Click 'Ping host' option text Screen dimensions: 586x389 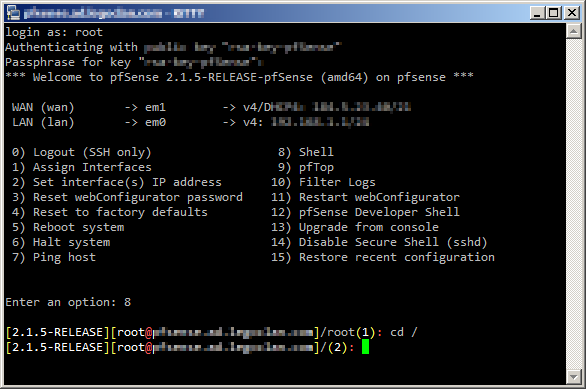(x=64, y=257)
